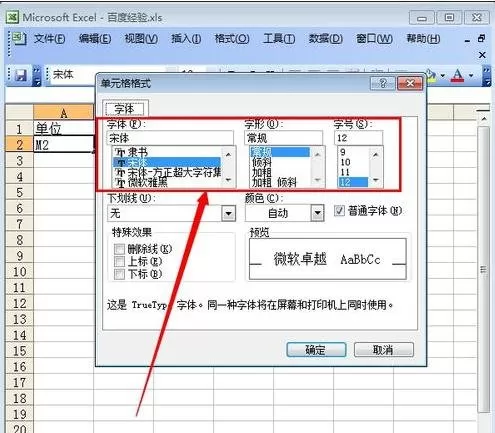This screenshot has width=495, height=433.
Task: Open font color dropdown arrow
Action: coord(471,76)
